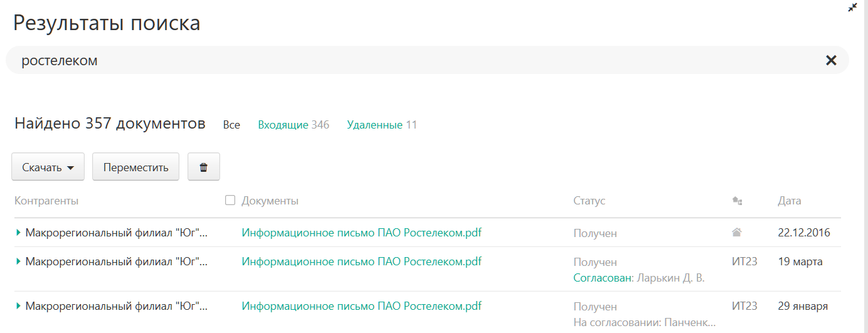
Task: Expand the counterparty in the 19 марта row
Action: point(19,262)
